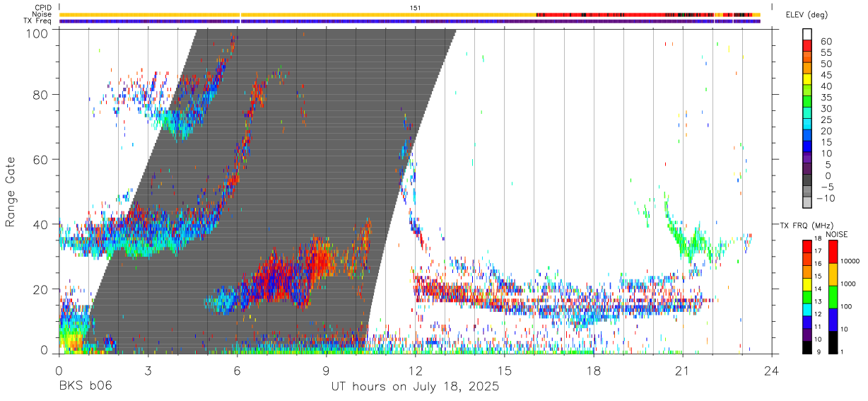Click the white top swatch of ELEV colorbar
The width and height of the screenshot is (868, 401).
(x=807, y=34)
